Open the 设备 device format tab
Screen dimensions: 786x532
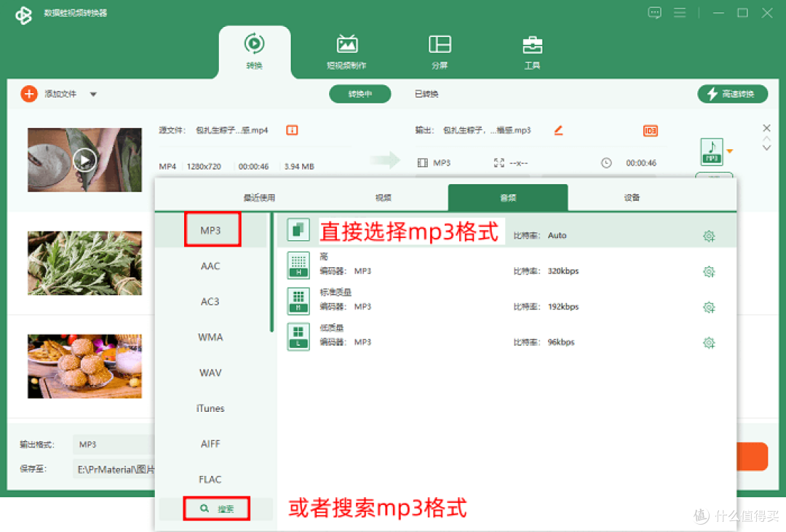point(632,197)
